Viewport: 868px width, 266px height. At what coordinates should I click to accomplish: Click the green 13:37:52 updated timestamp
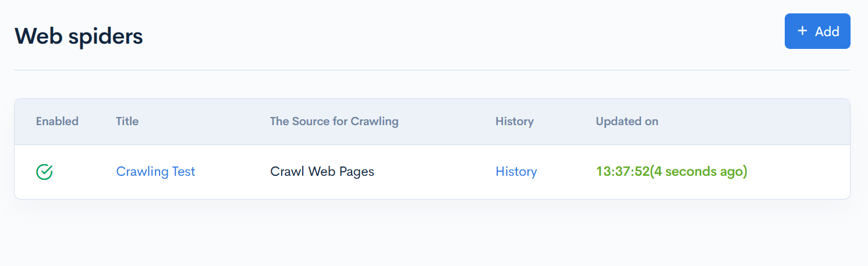tap(622, 172)
